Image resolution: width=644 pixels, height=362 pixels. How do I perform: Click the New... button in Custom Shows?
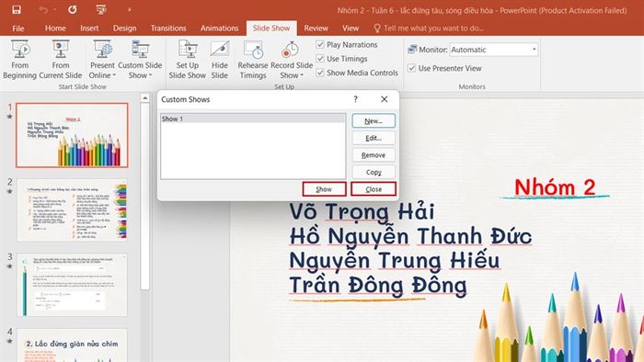pyautogui.click(x=374, y=121)
